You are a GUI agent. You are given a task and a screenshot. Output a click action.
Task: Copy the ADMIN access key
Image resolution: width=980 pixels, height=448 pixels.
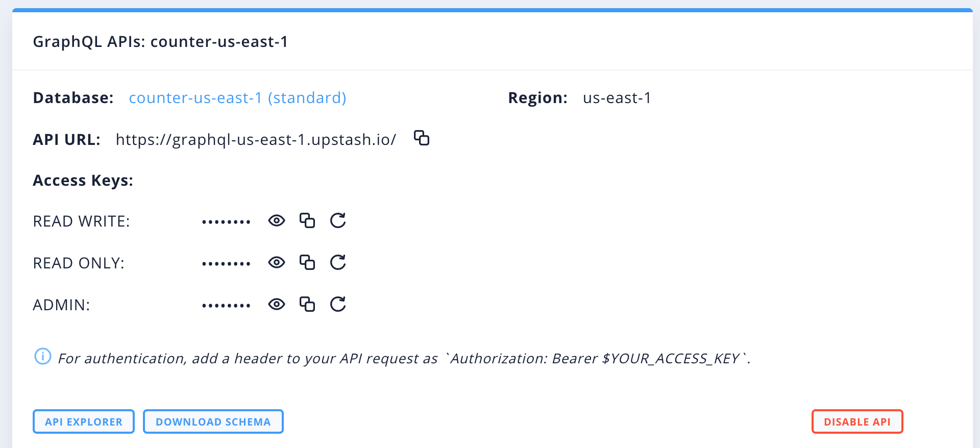click(307, 304)
